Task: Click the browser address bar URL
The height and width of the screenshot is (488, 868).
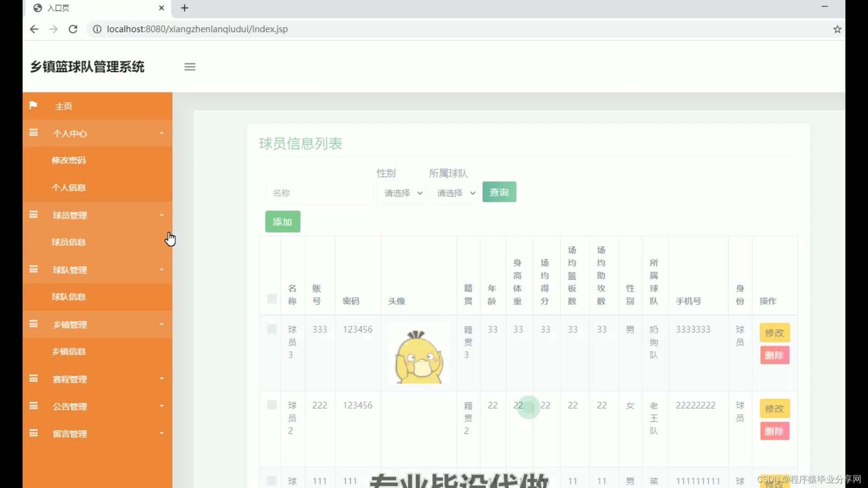Action: (x=197, y=29)
